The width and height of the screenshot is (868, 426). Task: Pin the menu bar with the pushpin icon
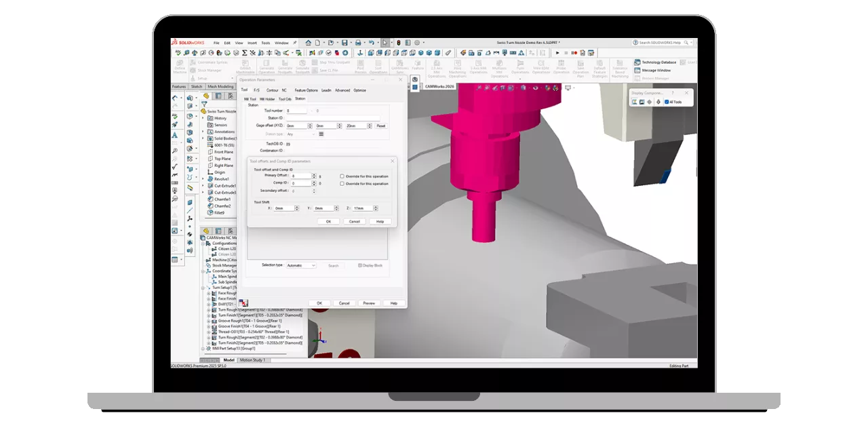click(294, 43)
